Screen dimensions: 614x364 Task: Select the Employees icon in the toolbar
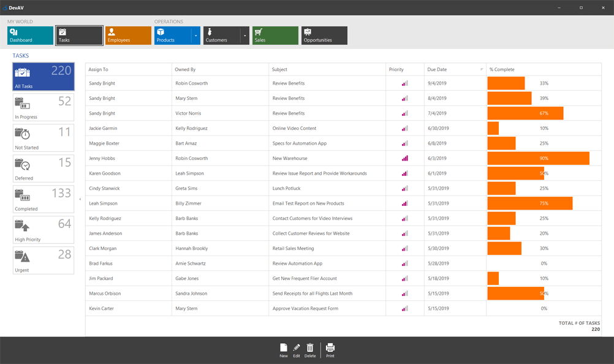pyautogui.click(x=110, y=31)
